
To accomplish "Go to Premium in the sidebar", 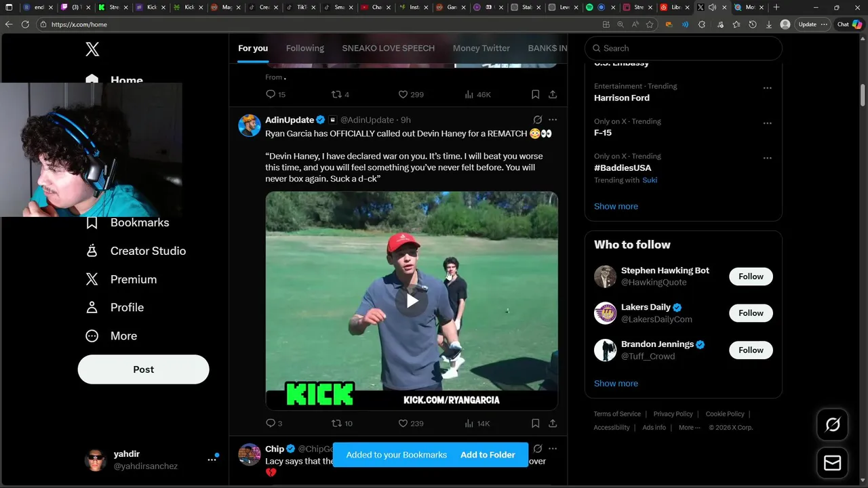I will pyautogui.click(x=121, y=279).
